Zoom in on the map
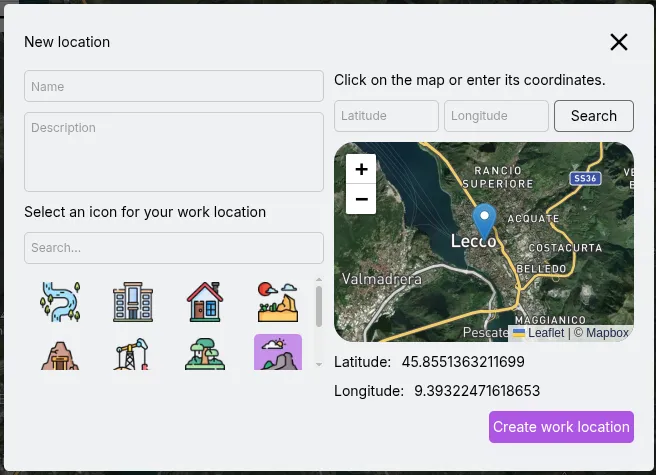The width and height of the screenshot is (656, 475). click(361, 169)
